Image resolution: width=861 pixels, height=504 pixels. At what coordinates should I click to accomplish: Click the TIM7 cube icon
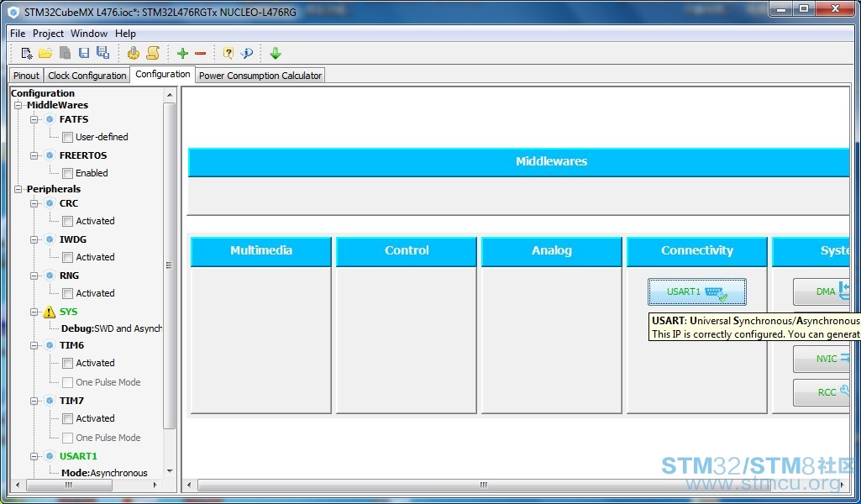(x=50, y=401)
